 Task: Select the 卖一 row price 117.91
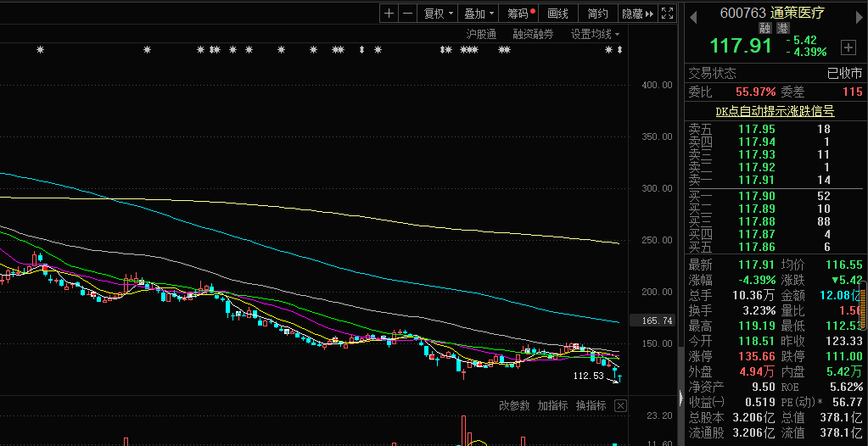tap(757, 180)
